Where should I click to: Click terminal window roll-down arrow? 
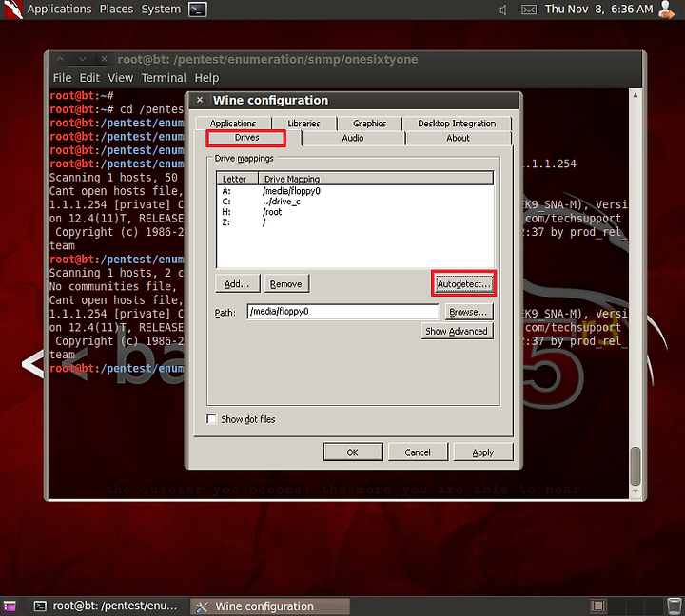[82, 59]
